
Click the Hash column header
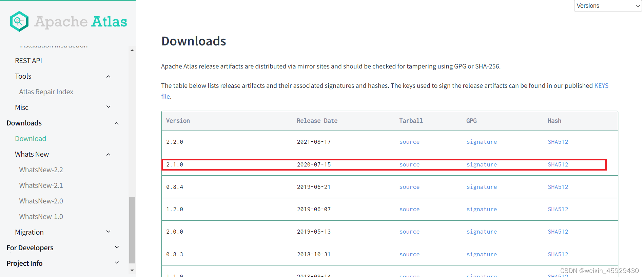554,121
